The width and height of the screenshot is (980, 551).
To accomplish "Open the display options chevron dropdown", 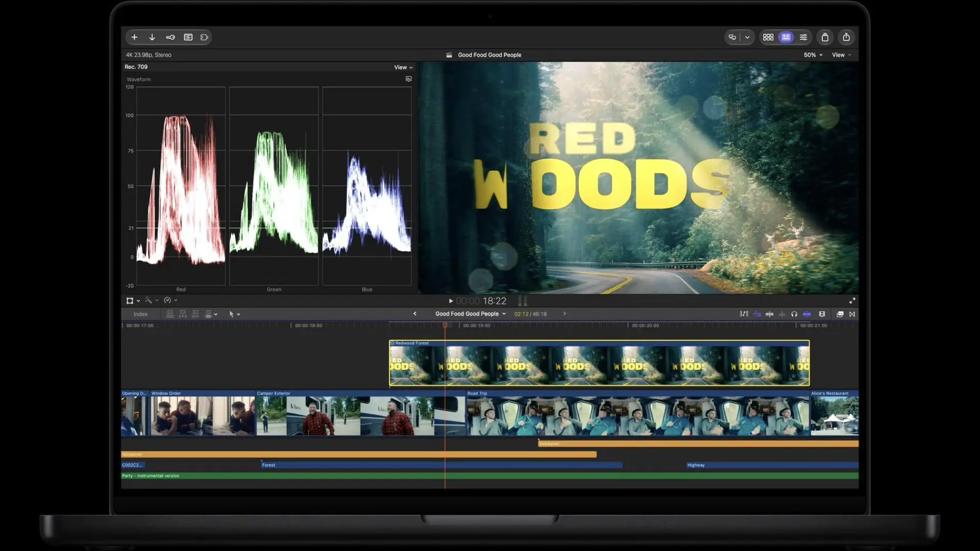I will coord(747,37).
